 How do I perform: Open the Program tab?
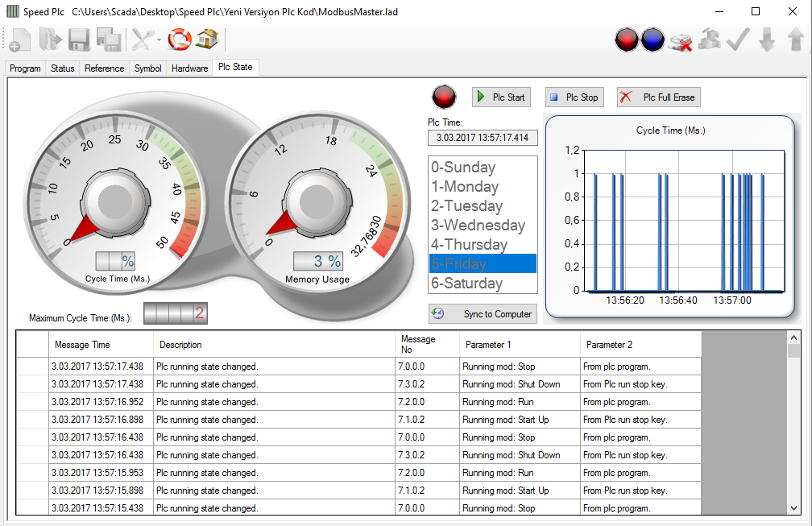25,68
